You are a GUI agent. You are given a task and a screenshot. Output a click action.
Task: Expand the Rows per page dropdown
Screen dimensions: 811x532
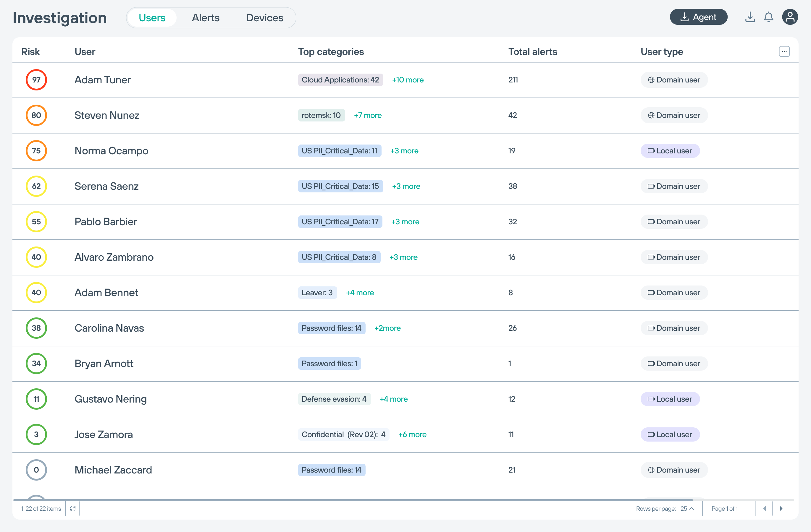(x=687, y=508)
